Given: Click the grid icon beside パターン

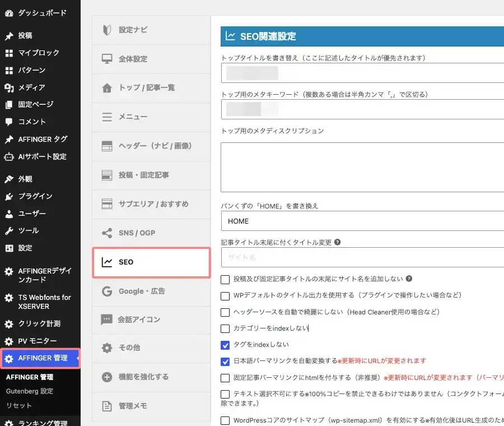Looking at the screenshot, I should (x=9, y=71).
